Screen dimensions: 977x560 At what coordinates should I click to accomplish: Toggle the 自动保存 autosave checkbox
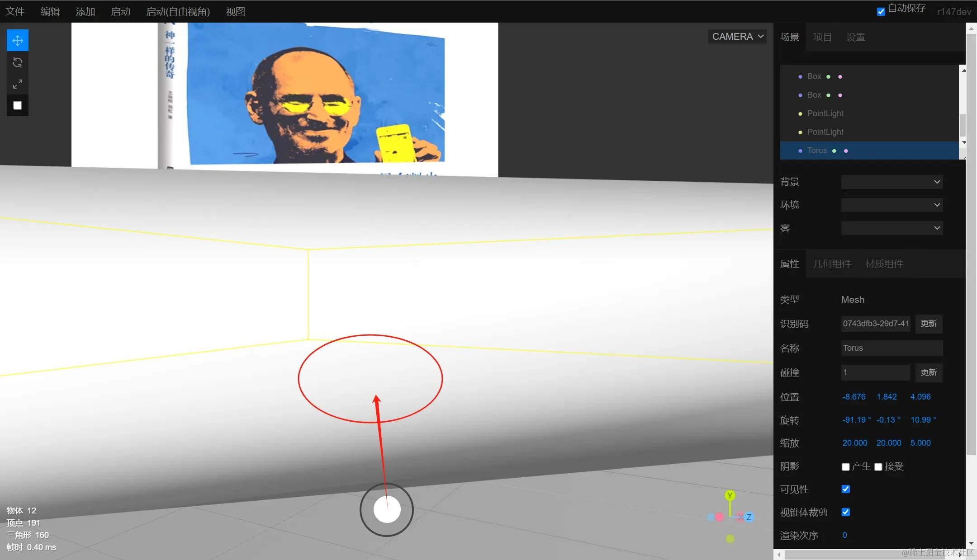click(881, 12)
